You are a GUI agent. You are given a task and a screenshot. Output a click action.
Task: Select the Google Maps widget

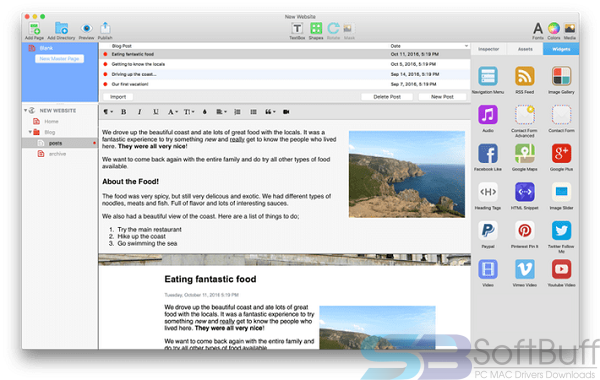point(525,153)
